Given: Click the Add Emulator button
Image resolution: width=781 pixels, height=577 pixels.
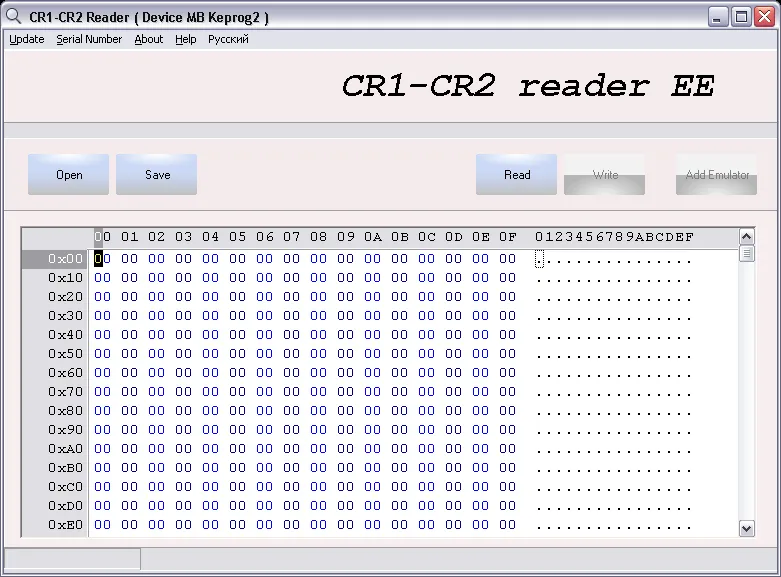Looking at the screenshot, I should [717, 174].
